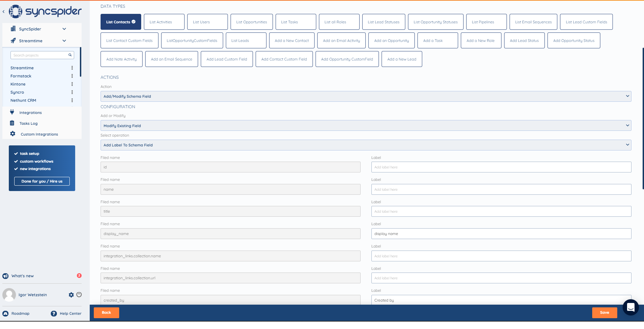
Task: Open options menu for Syncro project
Action: pyautogui.click(x=72, y=92)
